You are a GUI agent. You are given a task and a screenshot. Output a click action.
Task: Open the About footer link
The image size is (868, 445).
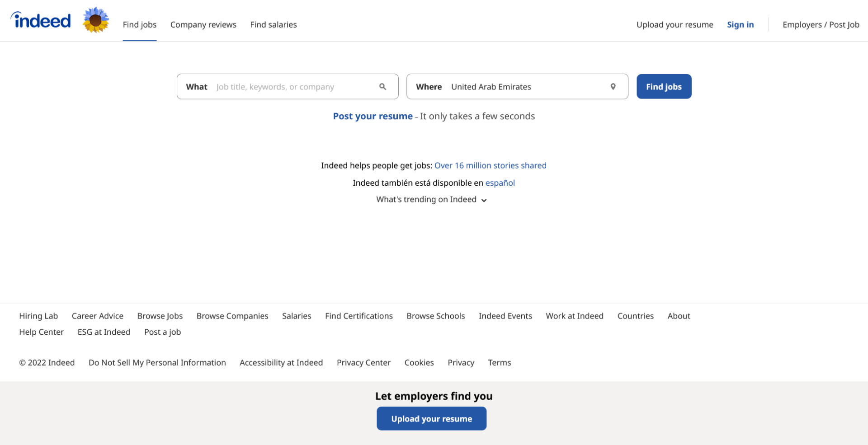[x=679, y=316]
